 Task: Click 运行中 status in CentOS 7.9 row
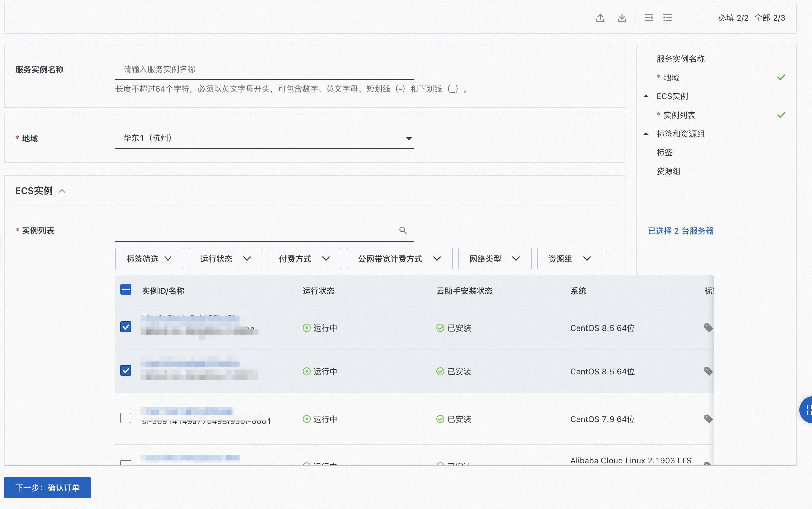[x=320, y=419]
